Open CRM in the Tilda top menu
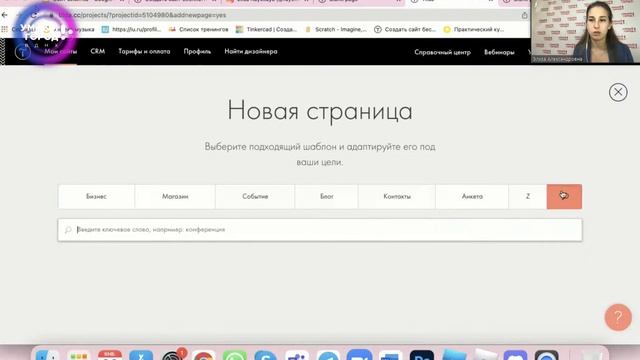Viewport: 640px width, 360px height. [98, 51]
